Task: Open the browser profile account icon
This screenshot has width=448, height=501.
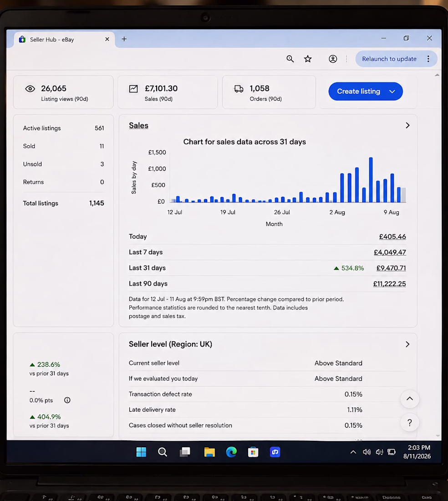Action: pos(333,59)
